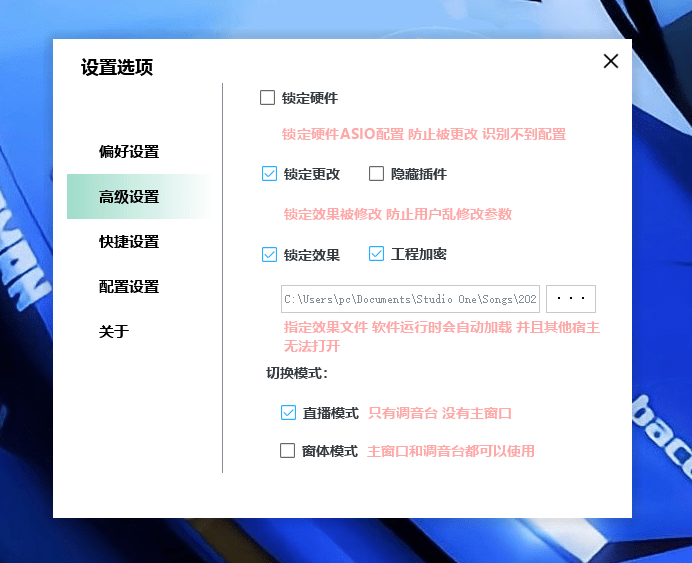Click the 指定效果文件 description text

[x=441, y=337]
